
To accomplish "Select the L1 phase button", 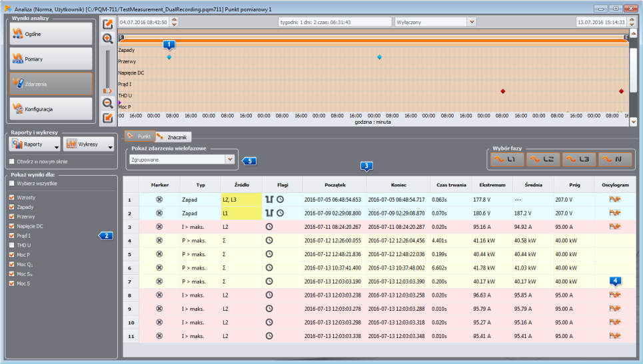I will [507, 159].
